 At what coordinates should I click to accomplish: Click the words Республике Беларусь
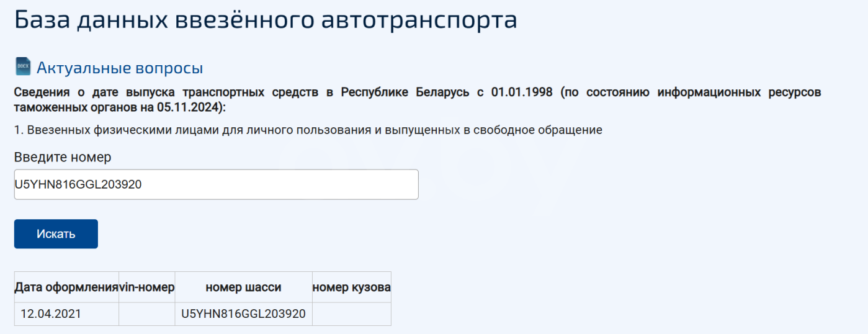pos(401,93)
